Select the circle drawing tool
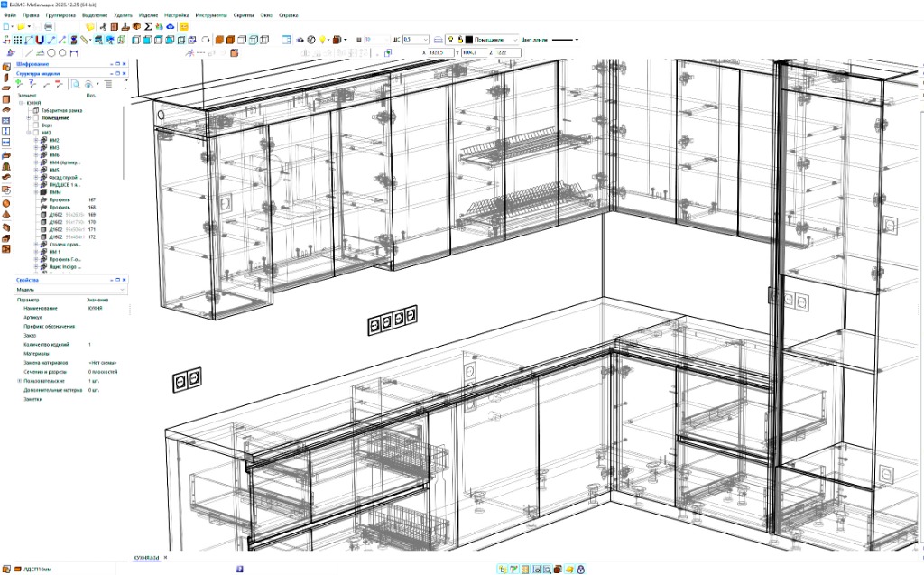The height and width of the screenshot is (575, 924). point(51,53)
